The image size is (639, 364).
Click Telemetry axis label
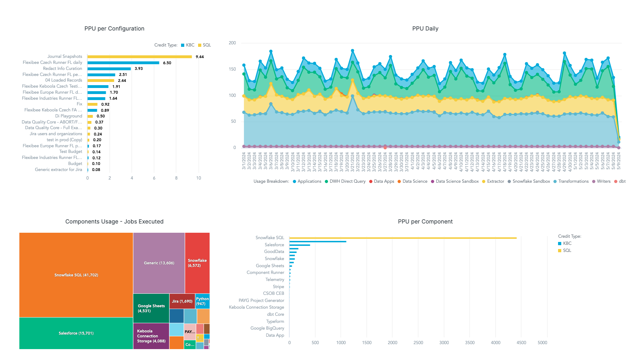tap(275, 280)
